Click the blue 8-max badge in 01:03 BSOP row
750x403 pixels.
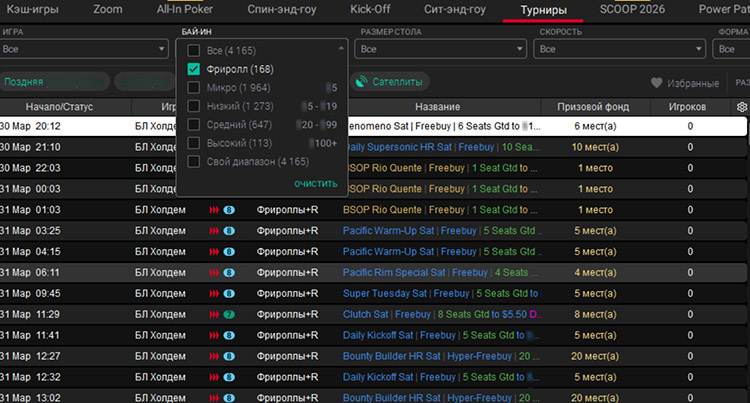point(229,209)
